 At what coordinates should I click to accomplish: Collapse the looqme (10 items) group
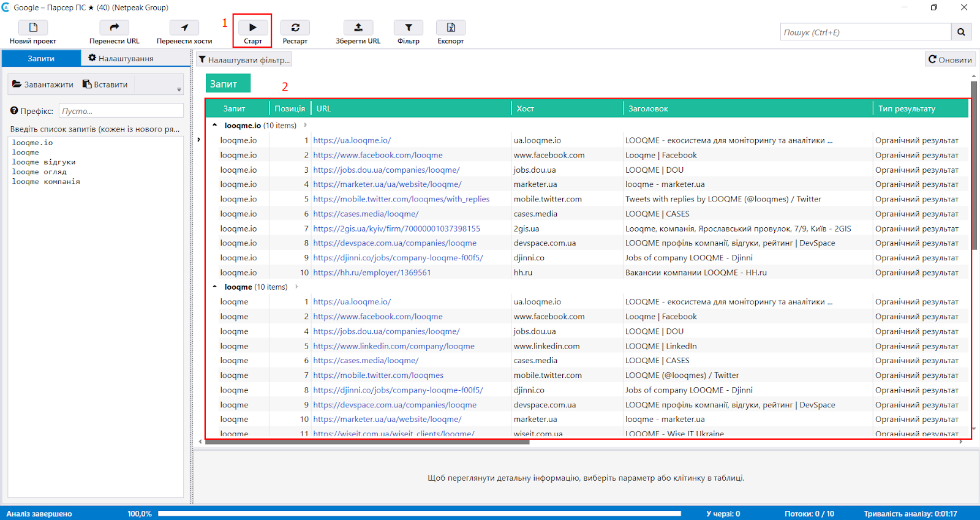point(214,287)
